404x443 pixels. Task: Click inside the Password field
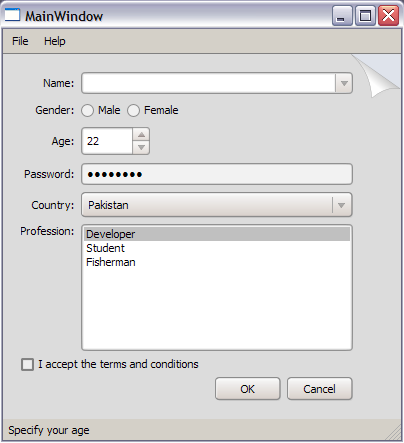[x=217, y=174]
